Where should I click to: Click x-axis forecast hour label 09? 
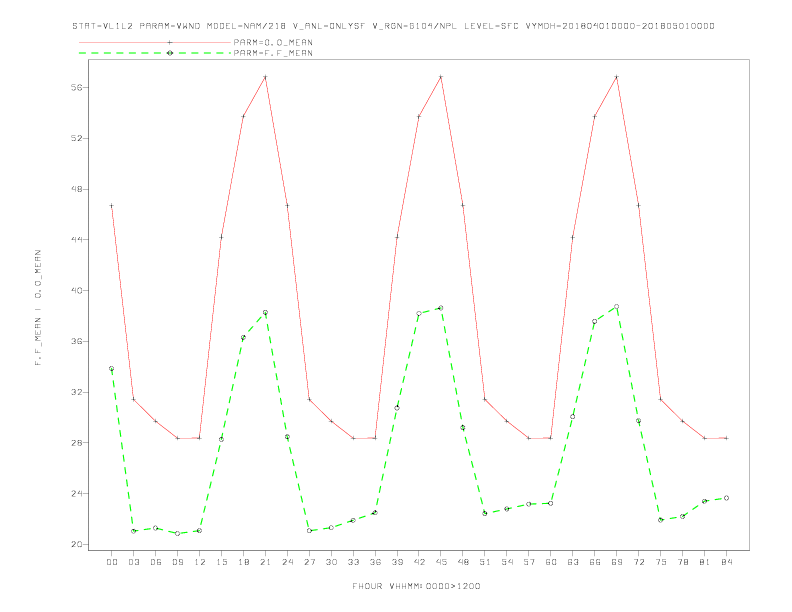(177, 562)
